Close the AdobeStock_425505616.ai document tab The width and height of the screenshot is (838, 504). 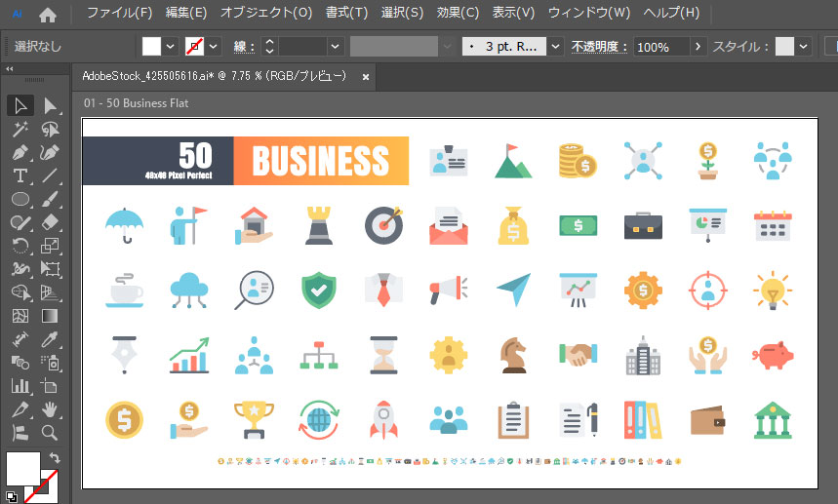pyautogui.click(x=366, y=76)
